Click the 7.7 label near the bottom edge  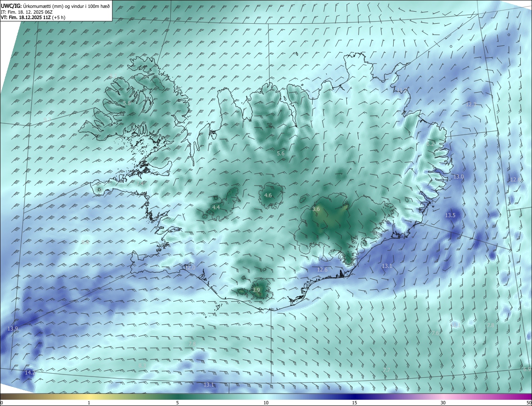(387, 369)
